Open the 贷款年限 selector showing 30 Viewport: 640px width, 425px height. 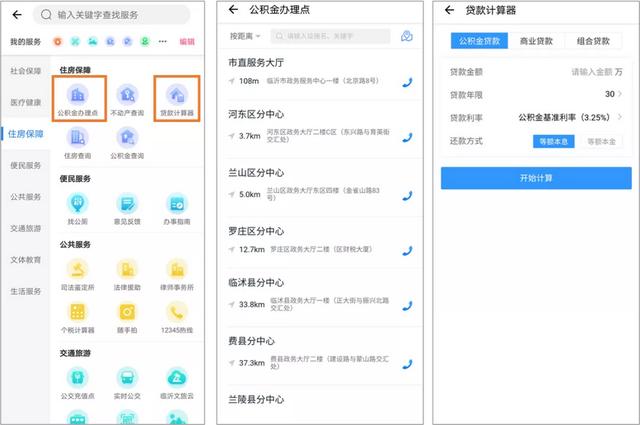click(x=612, y=94)
